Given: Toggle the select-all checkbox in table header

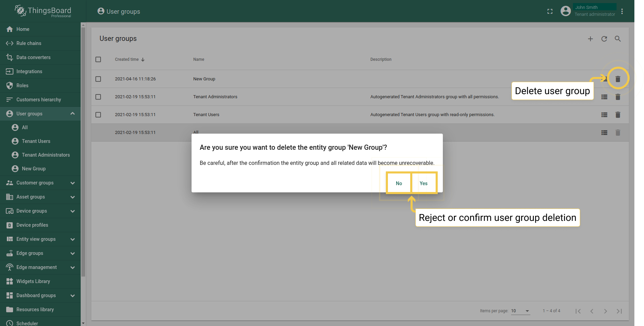Looking at the screenshot, I should pos(98,59).
